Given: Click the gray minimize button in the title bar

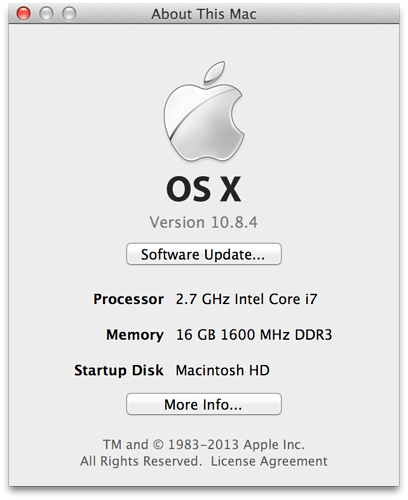Looking at the screenshot, I should pos(46,14).
